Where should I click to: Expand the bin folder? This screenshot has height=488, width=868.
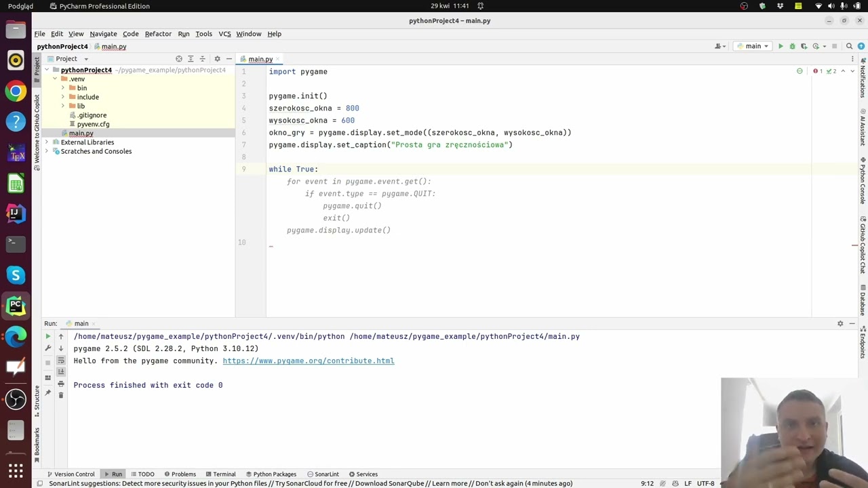[x=63, y=88]
